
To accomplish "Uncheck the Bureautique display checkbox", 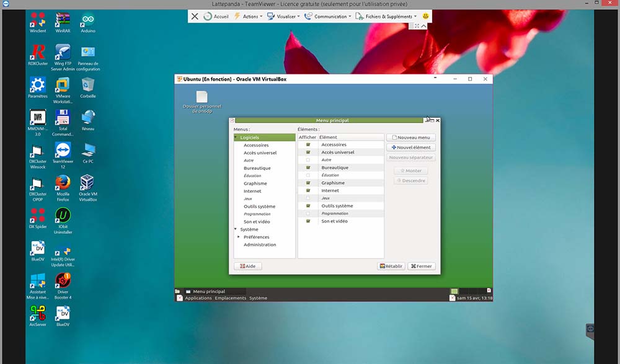I will (x=308, y=168).
